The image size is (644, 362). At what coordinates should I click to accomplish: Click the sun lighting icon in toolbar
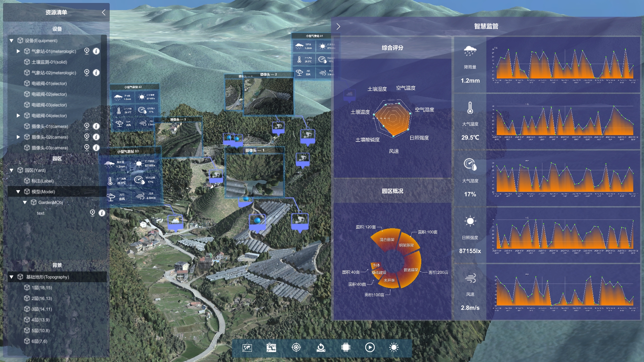click(394, 348)
